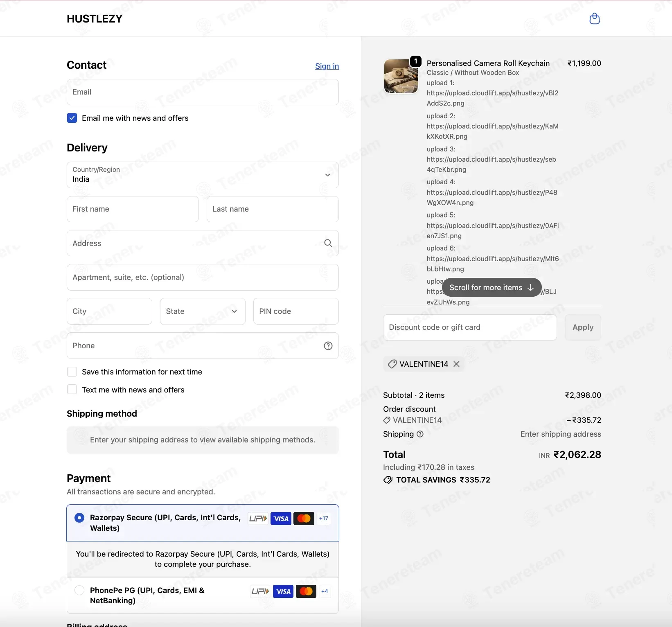This screenshot has width=672, height=627.
Task: Click the Including ₹170.28 in taxes text
Action: click(428, 467)
